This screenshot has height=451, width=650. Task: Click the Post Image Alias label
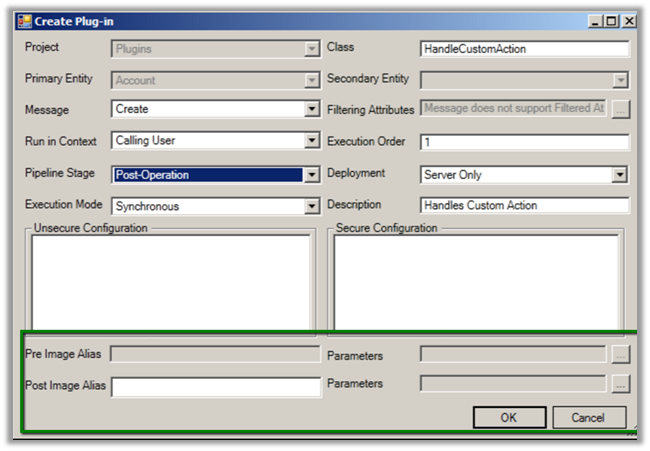coord(65,386)
